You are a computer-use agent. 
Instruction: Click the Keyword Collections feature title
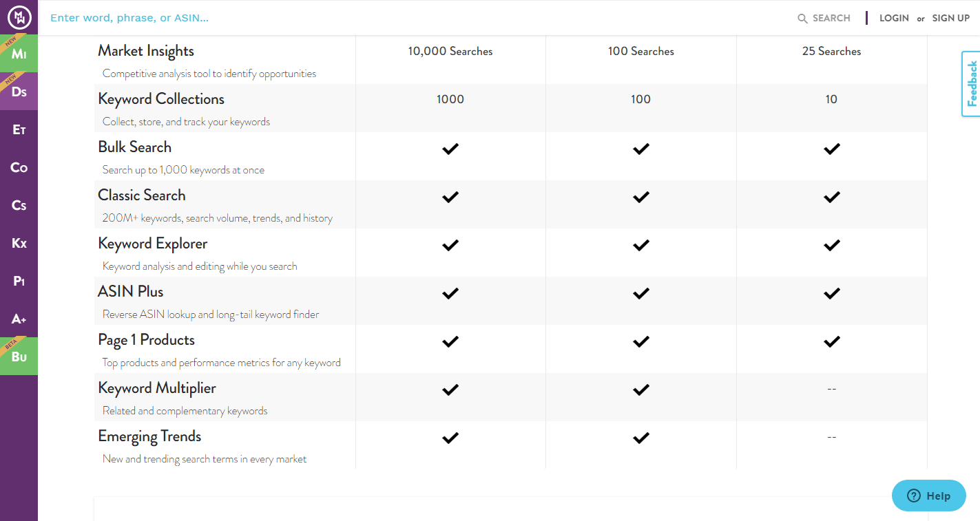pyautogui.click(x=161, y=99)
